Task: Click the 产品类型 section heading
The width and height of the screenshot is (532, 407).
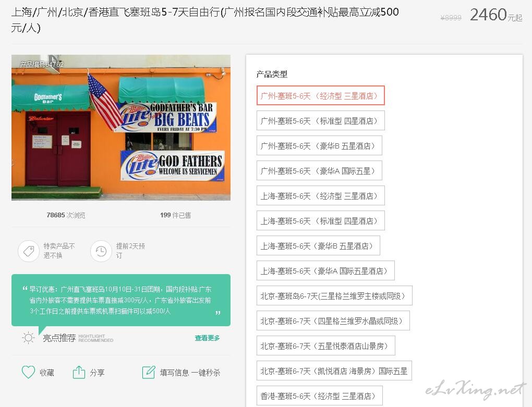Action: (272, 74)
